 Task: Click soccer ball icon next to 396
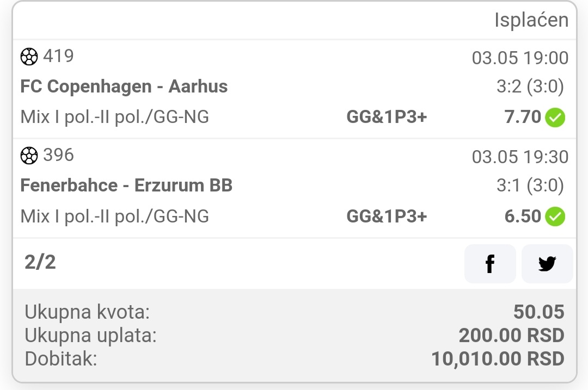[29, 156]
